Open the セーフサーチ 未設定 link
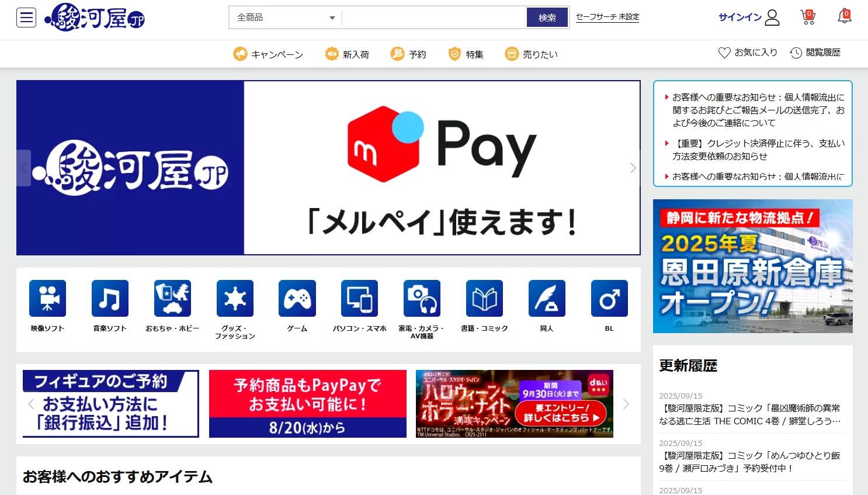The image size is (868, 495). pos(607,17)
